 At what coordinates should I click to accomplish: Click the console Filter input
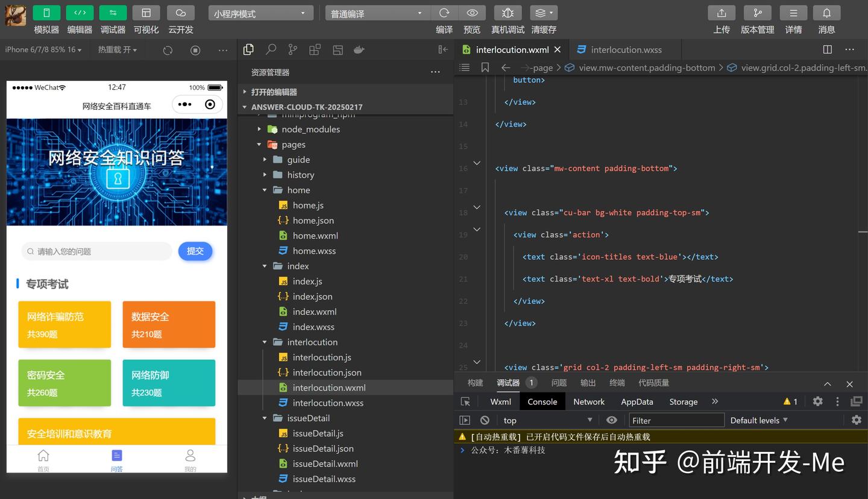676,420
